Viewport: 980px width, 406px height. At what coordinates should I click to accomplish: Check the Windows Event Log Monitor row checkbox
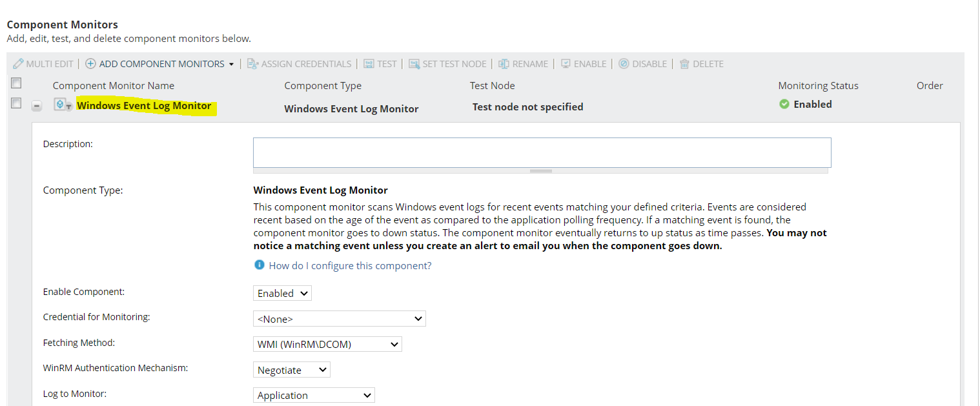16,103
